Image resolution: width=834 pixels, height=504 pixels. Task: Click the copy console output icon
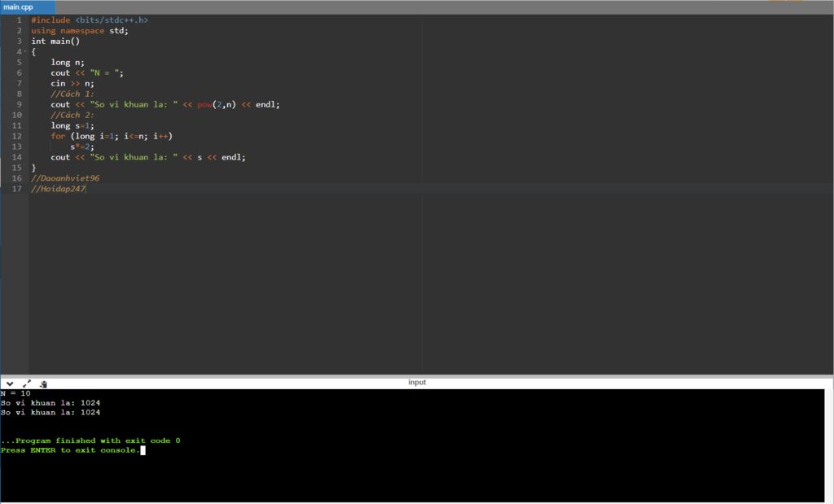pyautogui.click(x=44, y=383)
